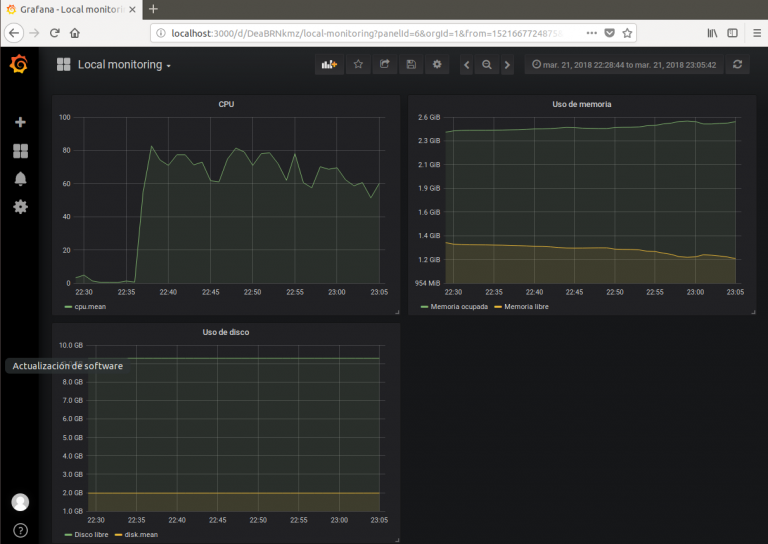Open the CPU panel title menu
The image size is (768, 544).
(226, 104)
